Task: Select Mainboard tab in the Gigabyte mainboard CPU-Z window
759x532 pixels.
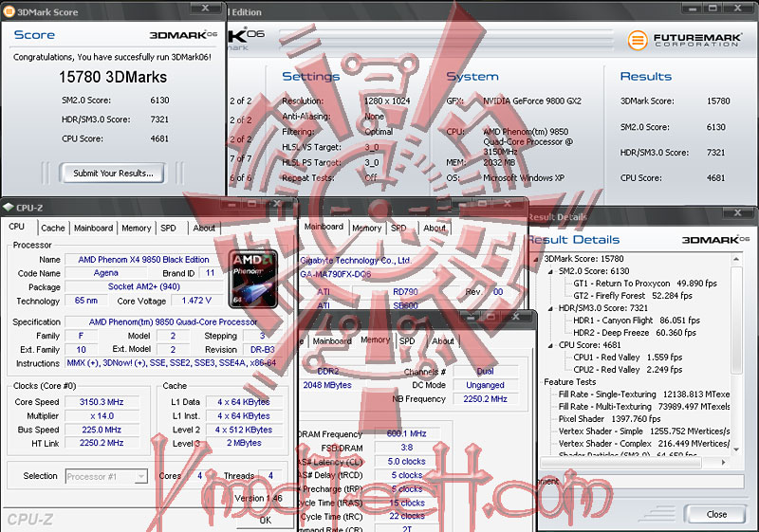Action: [x=324, y=227]
